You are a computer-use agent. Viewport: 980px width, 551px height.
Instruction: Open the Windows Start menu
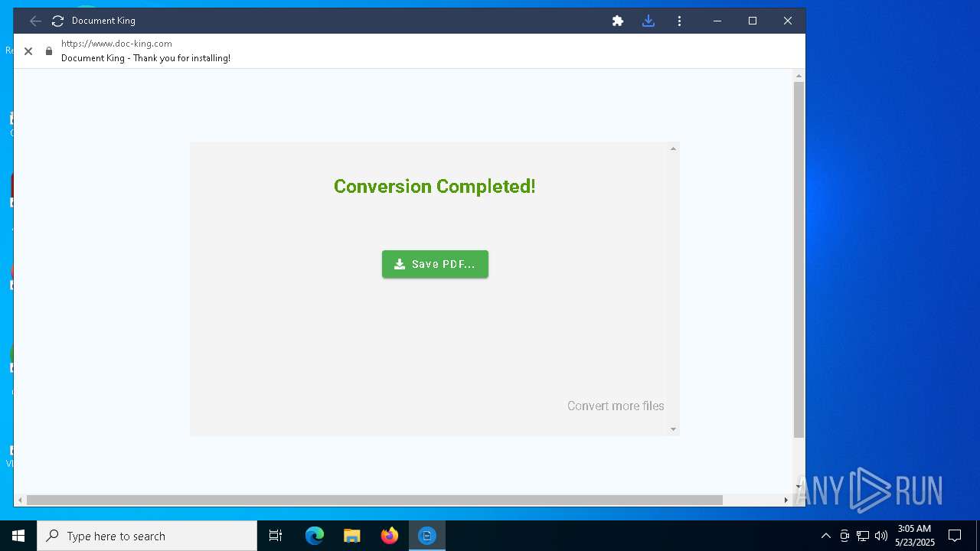[x=18, y=536]
